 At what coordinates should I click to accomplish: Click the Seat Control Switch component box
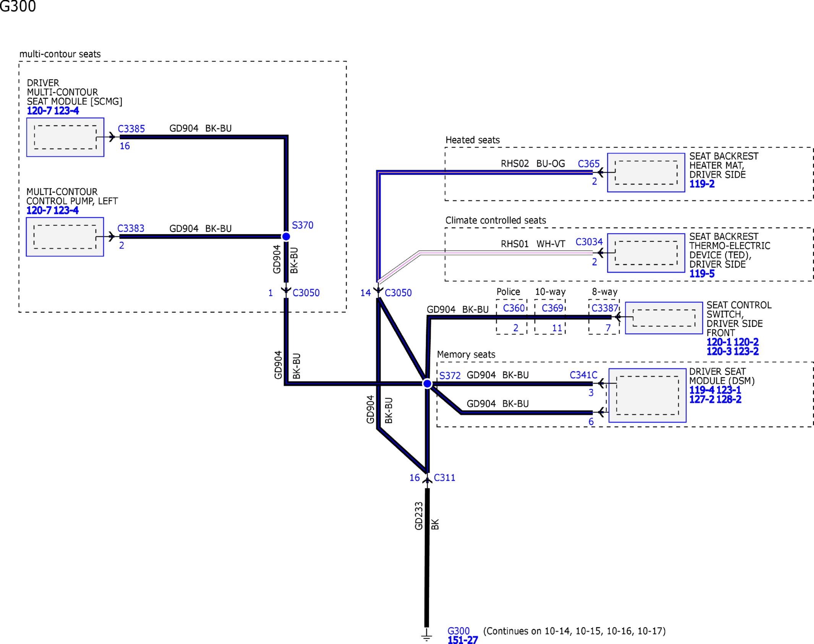663,318
